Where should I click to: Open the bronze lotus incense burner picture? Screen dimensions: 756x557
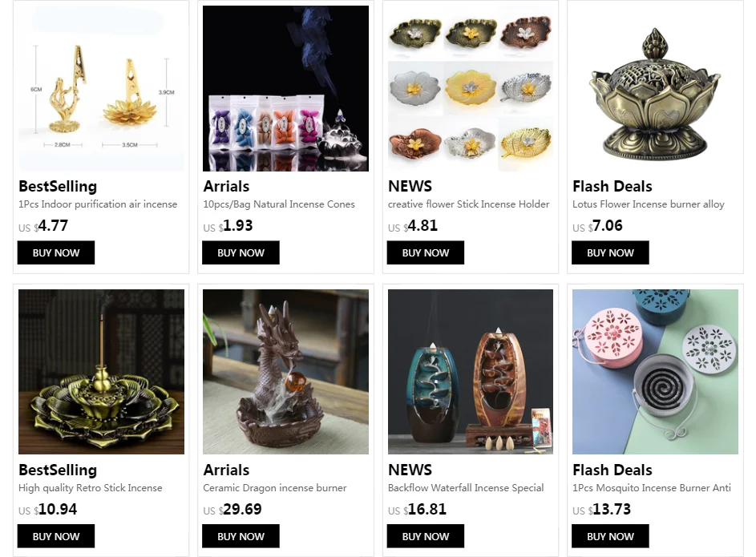coord(655,88)
